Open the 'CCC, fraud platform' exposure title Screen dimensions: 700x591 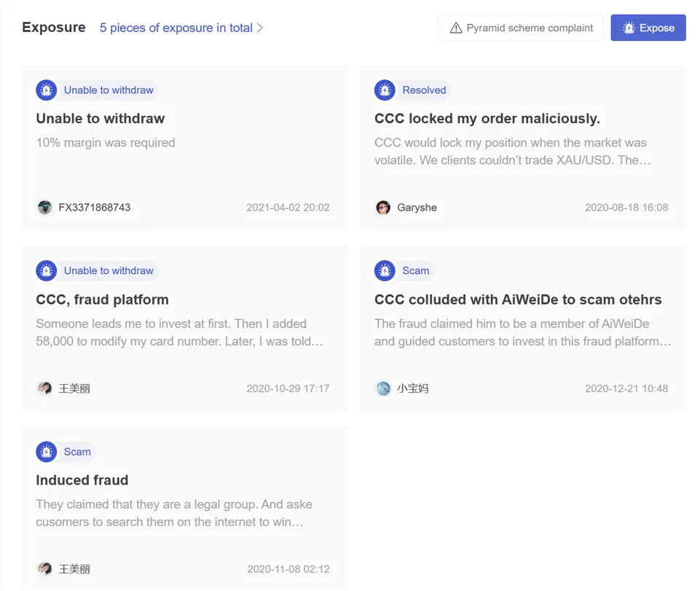coord(102,300)
